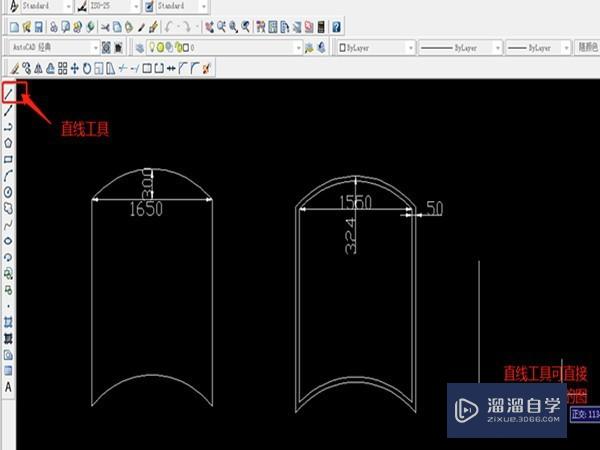
Task: Click the Array tool
Action: [x=63, y=68]
